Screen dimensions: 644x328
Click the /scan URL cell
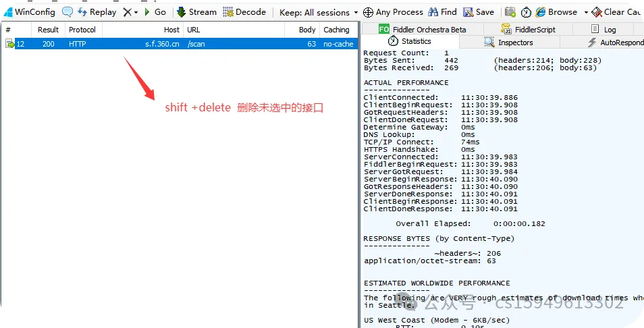pos(196,44)
